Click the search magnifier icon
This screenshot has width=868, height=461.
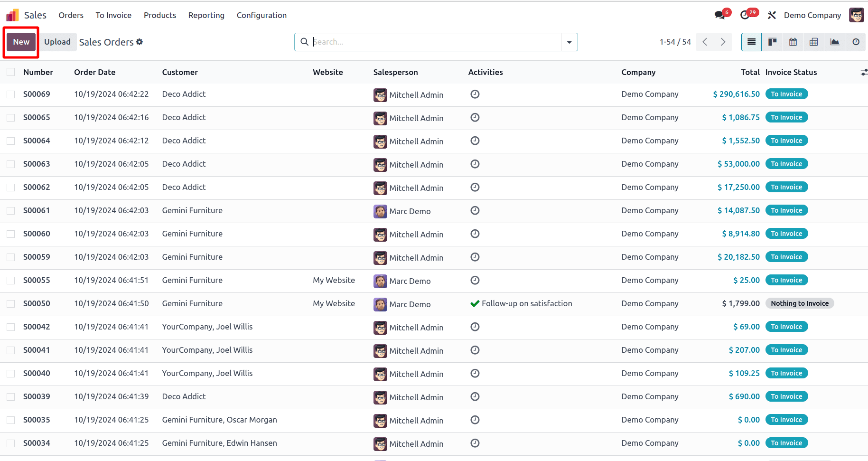pyautogui.click(x=305, y=42)
